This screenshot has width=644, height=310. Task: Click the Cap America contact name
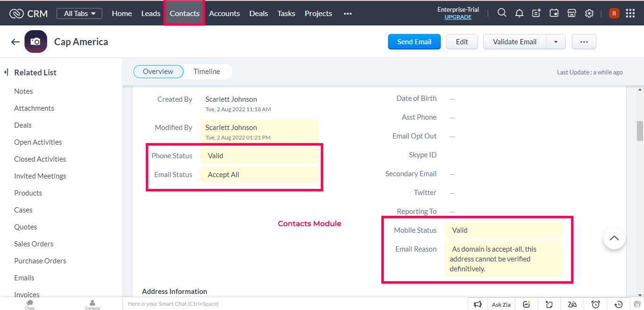(x=81, y=41)
